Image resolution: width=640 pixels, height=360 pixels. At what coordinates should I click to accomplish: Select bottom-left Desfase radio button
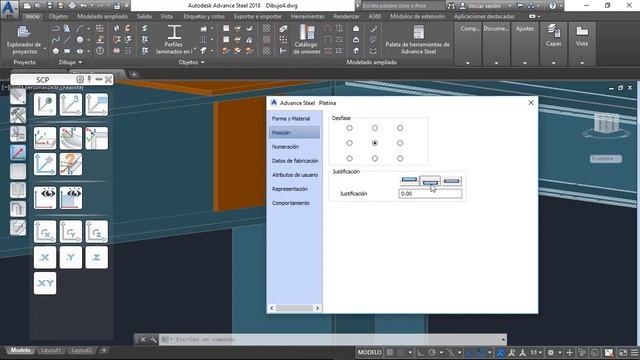click(x=349, y=158)
